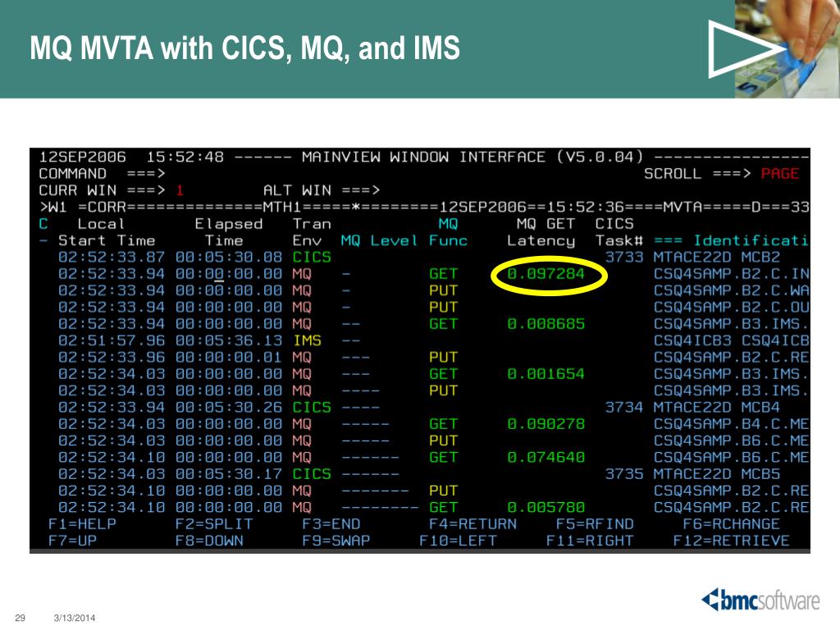Click latency value 0.074640
840x630 pixels.
point(546,457)
